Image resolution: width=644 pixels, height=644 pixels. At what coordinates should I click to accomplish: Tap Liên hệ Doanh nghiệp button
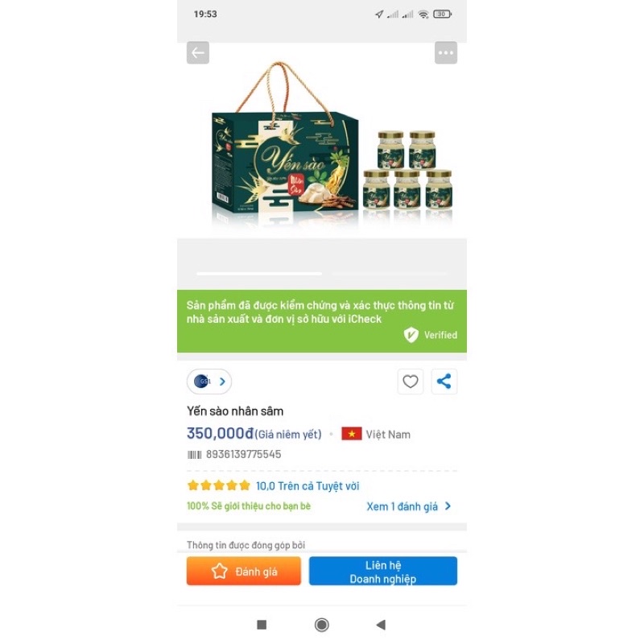tap(383, 571)
